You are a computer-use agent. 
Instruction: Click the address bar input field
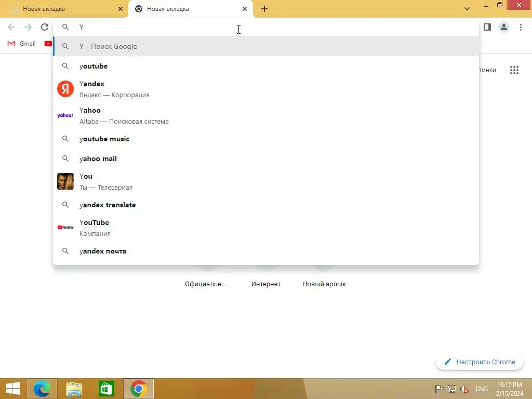coord(267,27)
